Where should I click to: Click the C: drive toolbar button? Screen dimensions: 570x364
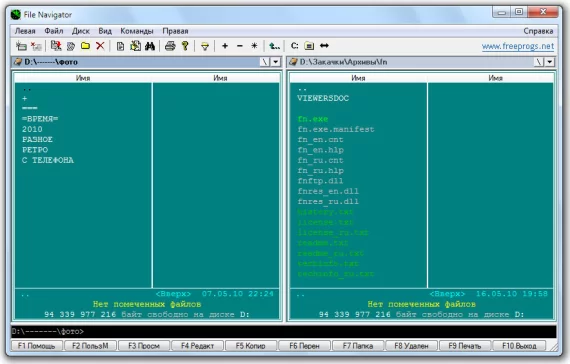coord(294,46)
